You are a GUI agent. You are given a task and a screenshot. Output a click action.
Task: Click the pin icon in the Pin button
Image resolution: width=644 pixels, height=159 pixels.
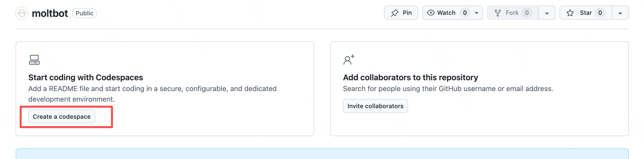pos(395,13)
